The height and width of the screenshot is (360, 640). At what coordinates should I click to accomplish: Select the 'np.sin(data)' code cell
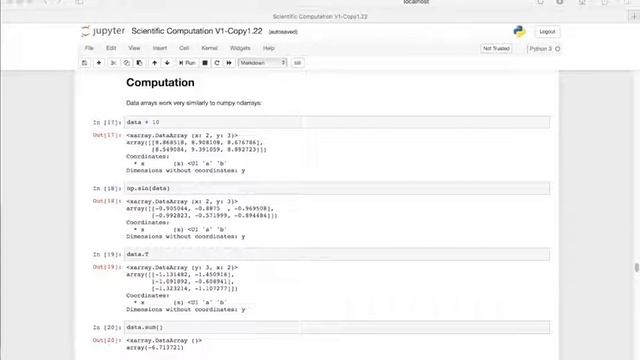337,188
